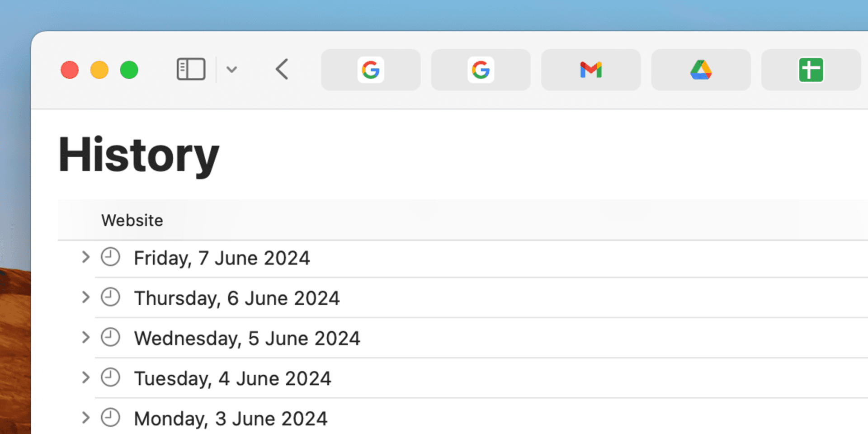Open the second Google favorite shortcut
This screenshot has width=868, height=434.
coord(481,70)
